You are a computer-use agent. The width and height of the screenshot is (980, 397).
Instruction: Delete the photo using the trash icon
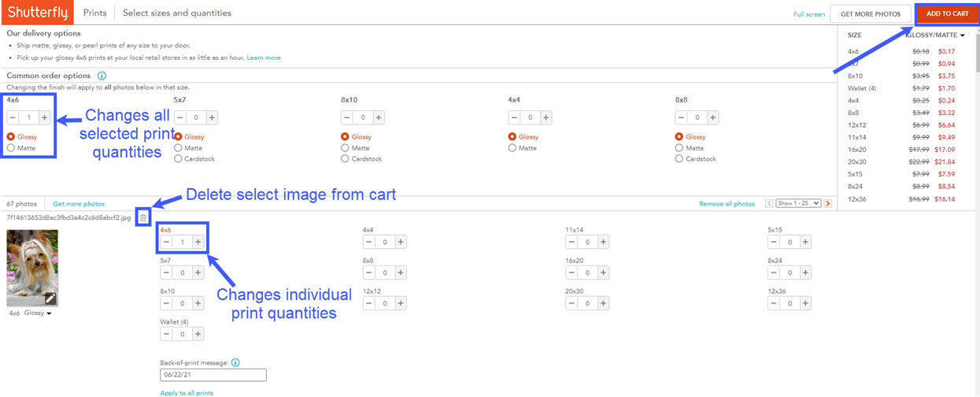point(142,217)
